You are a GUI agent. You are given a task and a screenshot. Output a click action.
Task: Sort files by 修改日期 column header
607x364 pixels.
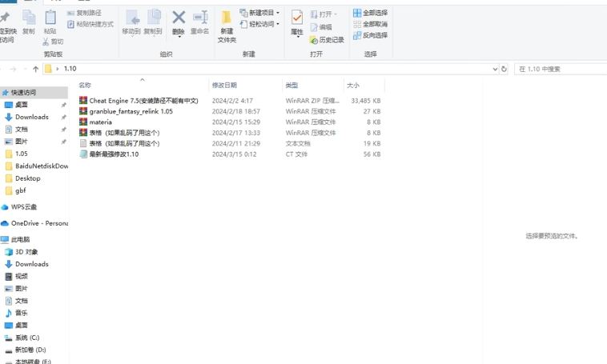click(x=224, y=85)
